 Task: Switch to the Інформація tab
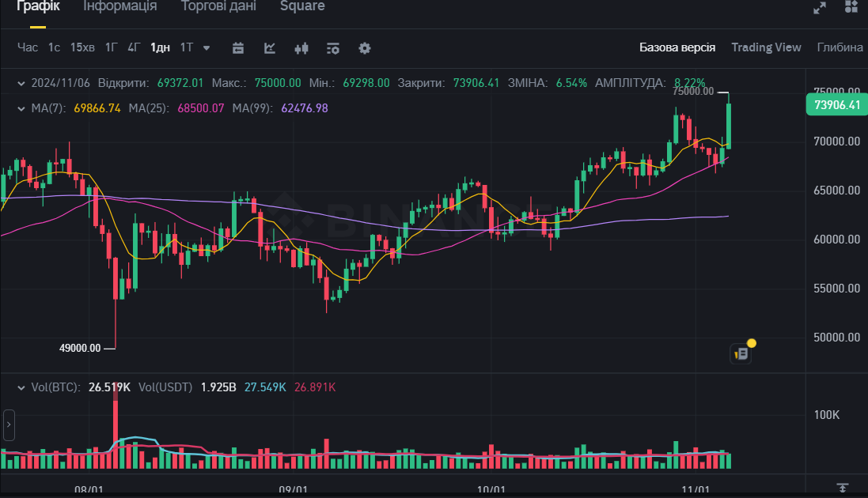[x=119, y=6]
